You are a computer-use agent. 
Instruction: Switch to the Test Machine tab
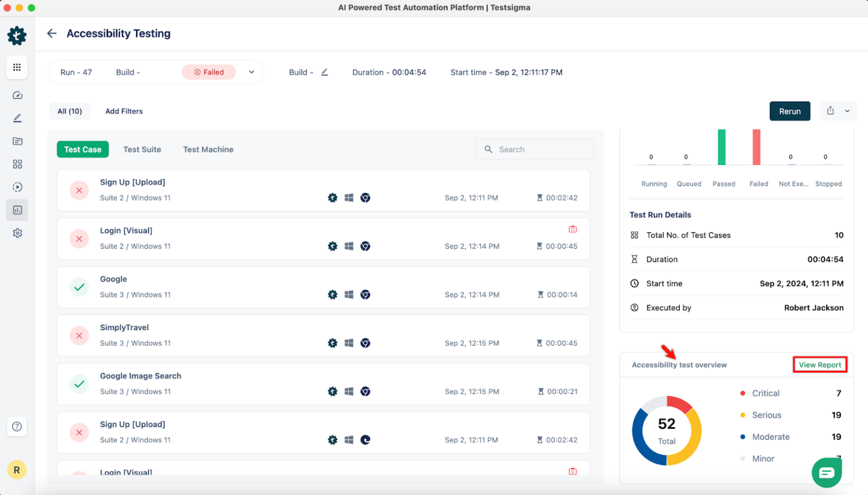pos(208,149)
